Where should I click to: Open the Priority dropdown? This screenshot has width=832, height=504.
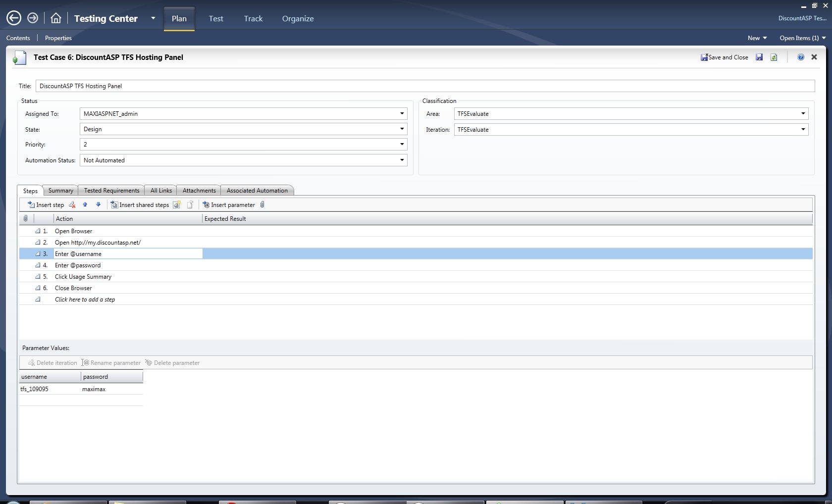coord(243,145)
